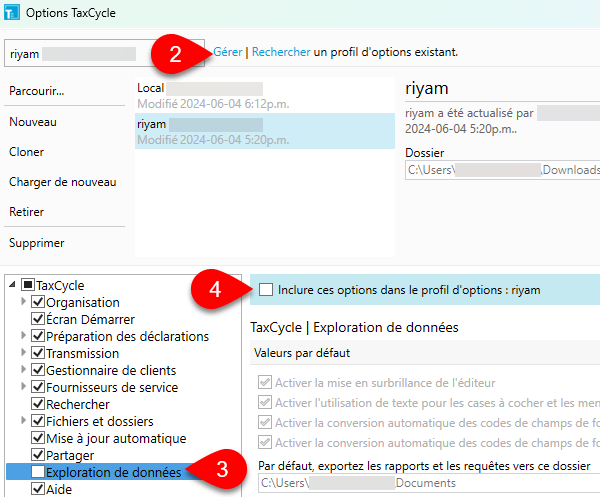This screenshot has height=497, width=600.
Task: Uncheck Préparation des déclarations checkbox
Action: click(x=38, y=336)
